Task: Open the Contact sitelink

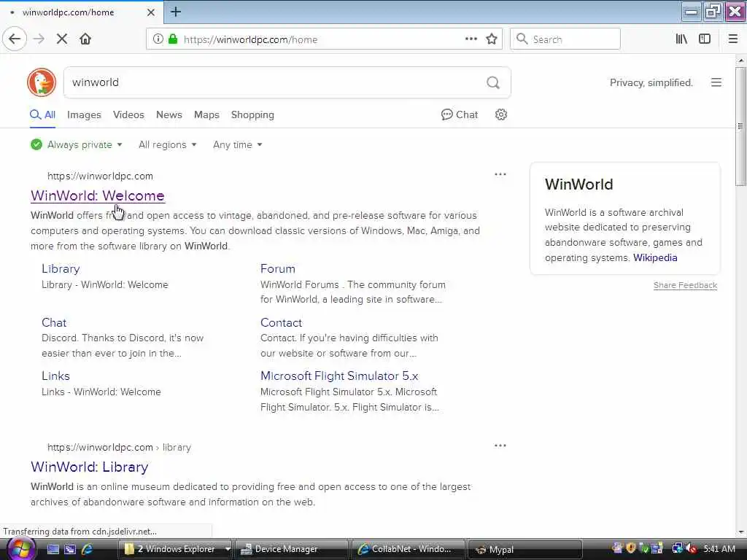Action: click(x=281, y=322)
